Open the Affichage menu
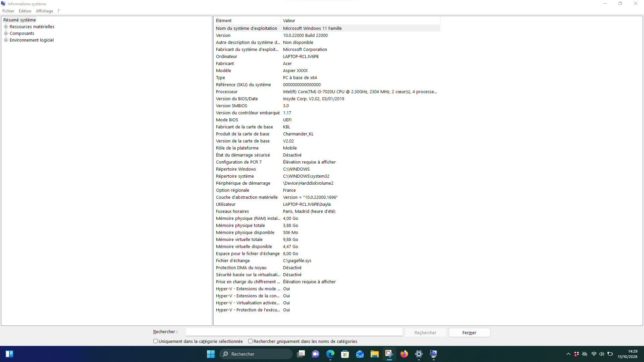 point(44,11)
